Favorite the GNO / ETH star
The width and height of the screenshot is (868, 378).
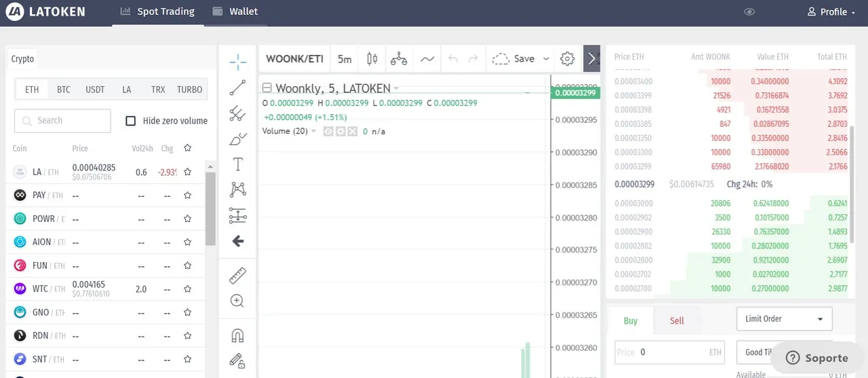188,313
